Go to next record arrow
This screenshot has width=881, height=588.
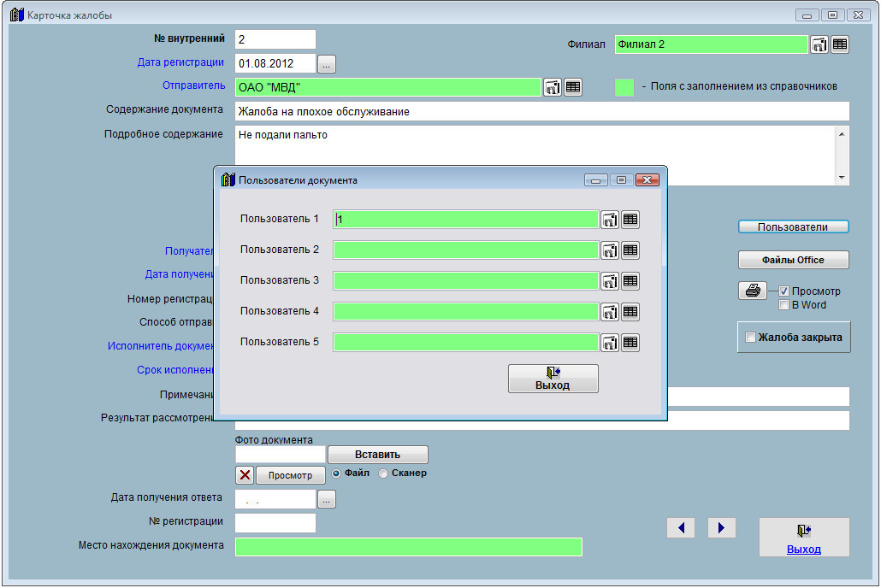[x=721, y=528]
